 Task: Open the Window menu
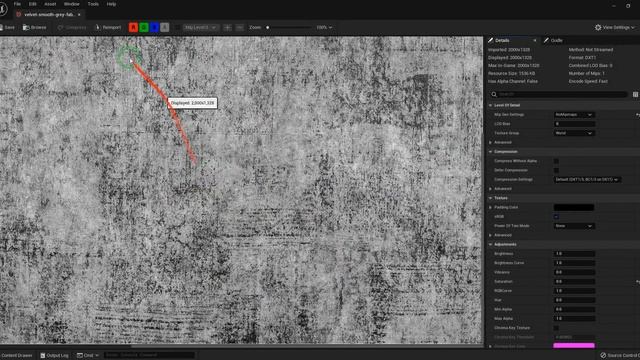click(x=72, y=4)
